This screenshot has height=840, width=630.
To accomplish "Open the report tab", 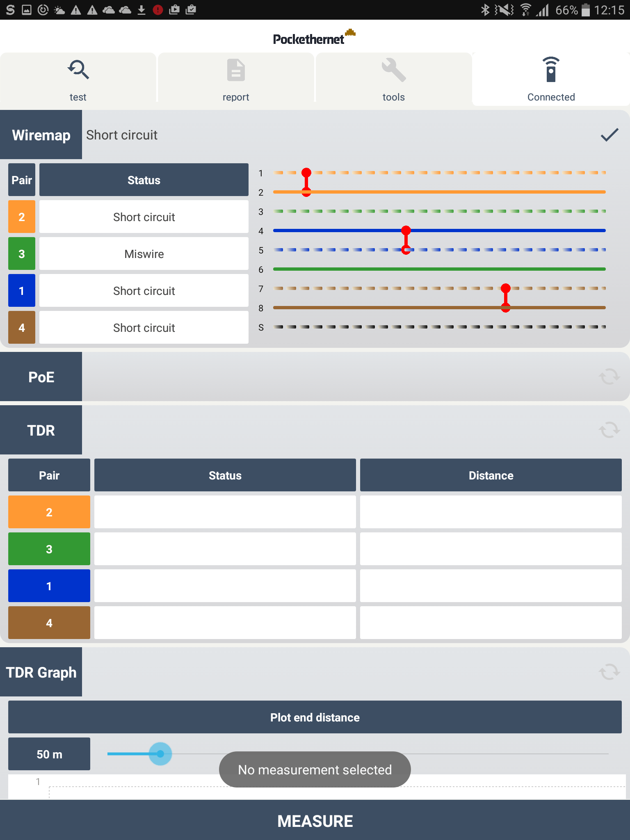I will [x=236, y=78].
